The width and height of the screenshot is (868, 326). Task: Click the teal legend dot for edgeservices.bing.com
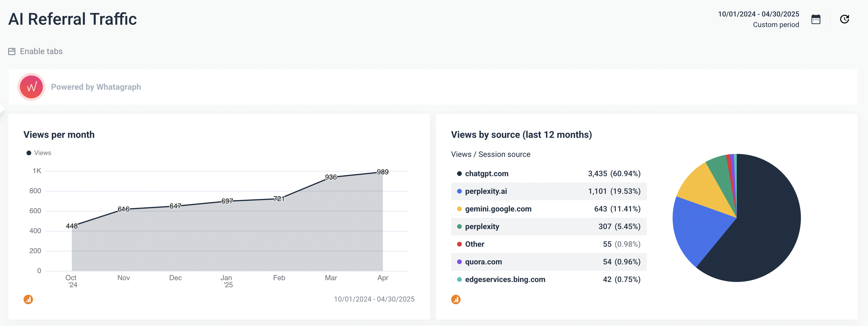pyautogui.click(x=459, y=280)
